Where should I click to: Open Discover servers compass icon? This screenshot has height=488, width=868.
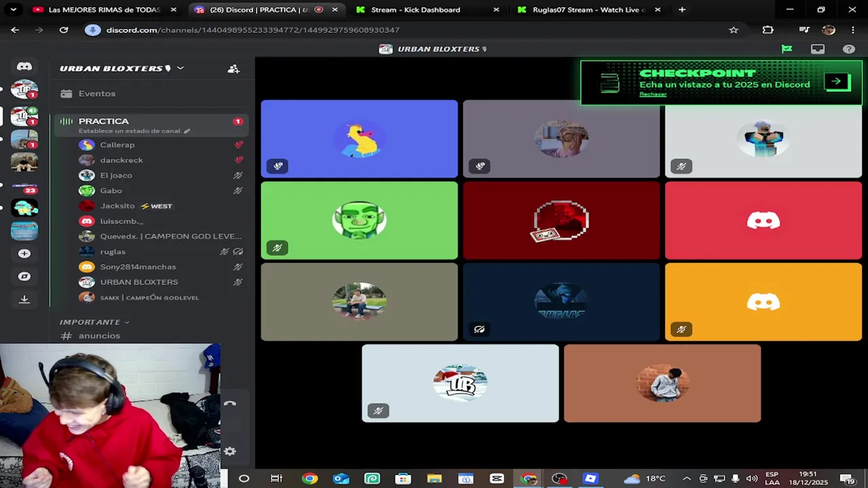(24, 277)
